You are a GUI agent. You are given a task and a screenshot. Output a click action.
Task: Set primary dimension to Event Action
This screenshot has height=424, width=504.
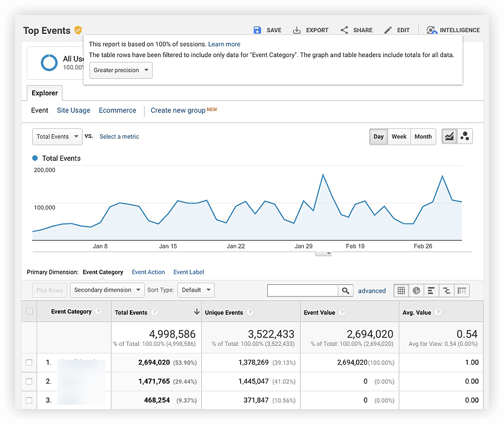[x=148, y=272]
